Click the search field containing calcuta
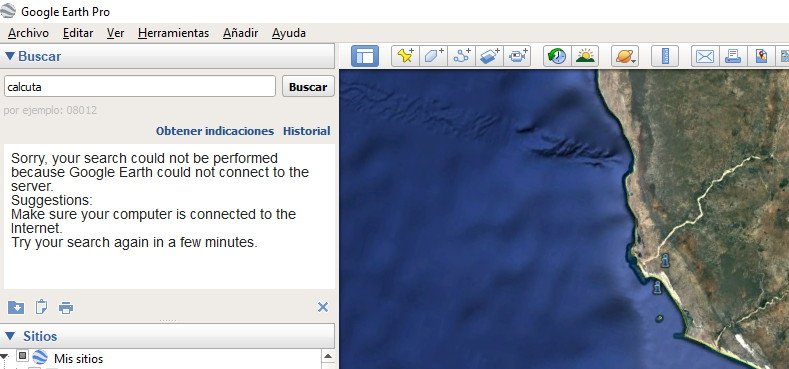 (x=140, y=87)
